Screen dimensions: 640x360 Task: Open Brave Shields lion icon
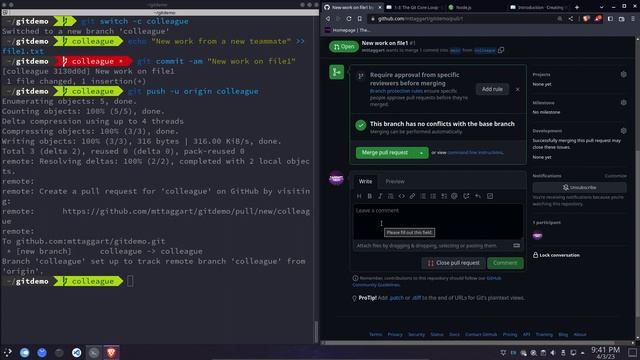(x=587, y=18)
